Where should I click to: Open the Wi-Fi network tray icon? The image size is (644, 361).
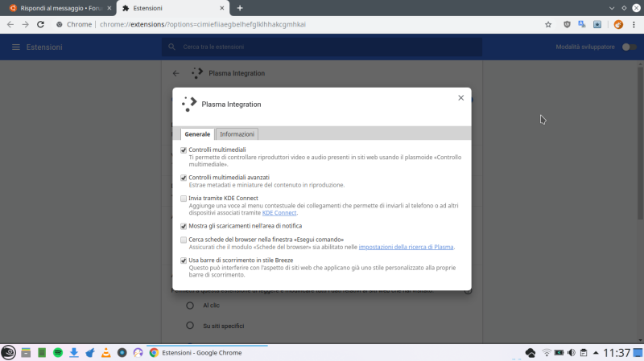pyautogui.click(x=547, y=352)
